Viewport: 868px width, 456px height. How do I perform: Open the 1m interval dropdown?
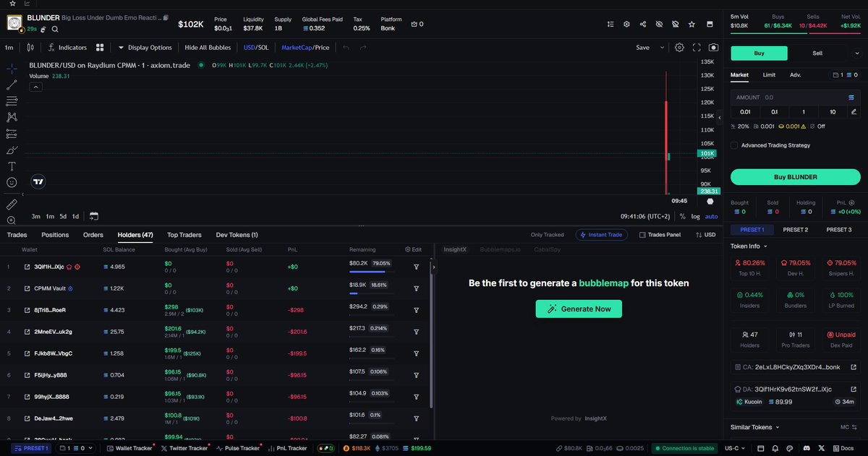(x=9, y=48)
